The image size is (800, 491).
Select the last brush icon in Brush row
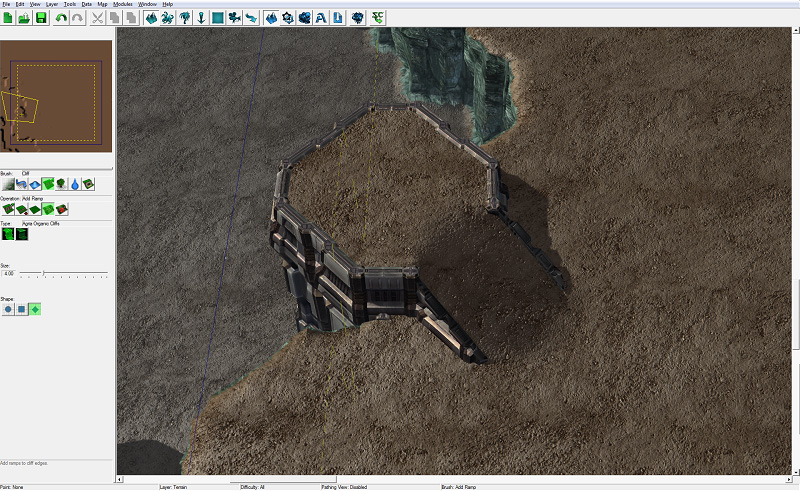88,184
